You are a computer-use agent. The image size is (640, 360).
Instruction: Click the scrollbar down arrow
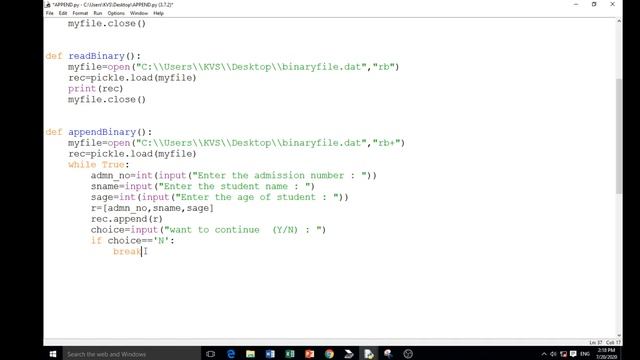click(619, 335)
